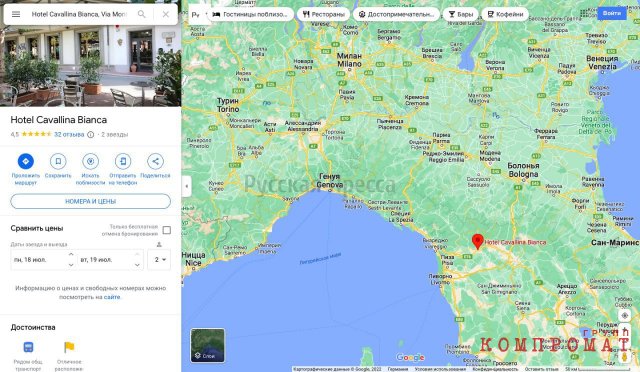Toggle the free cancellation only checkbox

pos(167,230)
